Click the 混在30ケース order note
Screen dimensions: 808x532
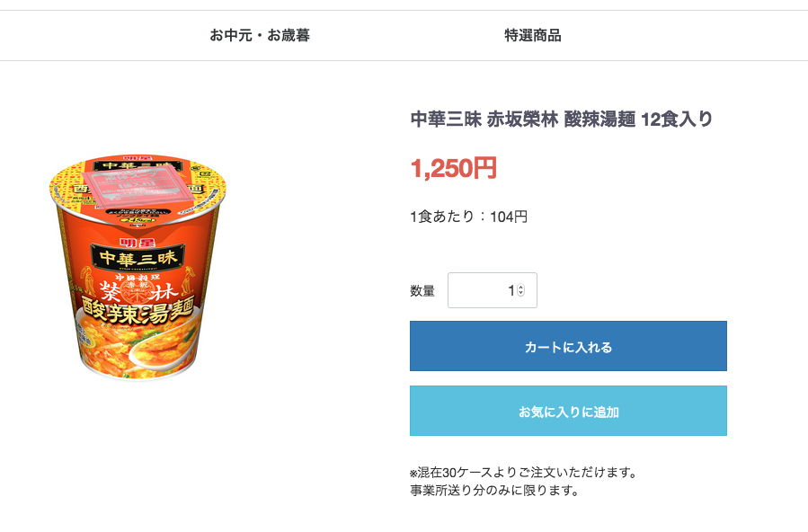click(x=523, y=472)
